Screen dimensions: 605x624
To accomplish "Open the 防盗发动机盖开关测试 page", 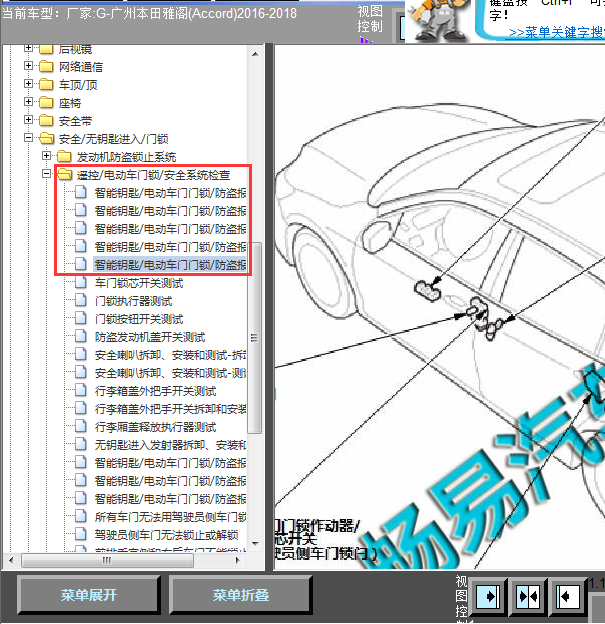I will coord(150,337).
